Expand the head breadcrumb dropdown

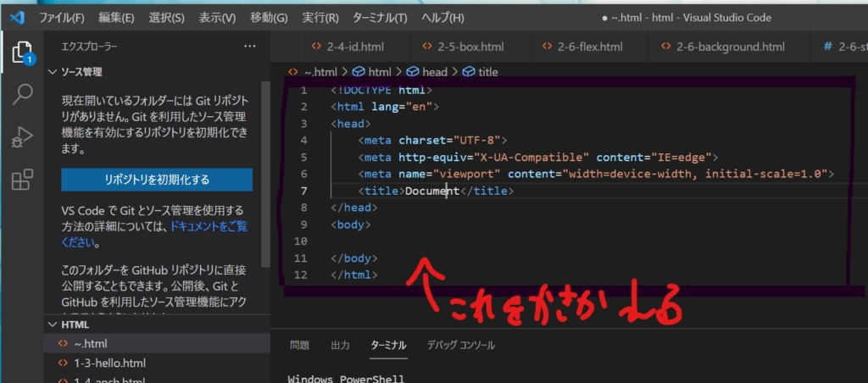434,72
